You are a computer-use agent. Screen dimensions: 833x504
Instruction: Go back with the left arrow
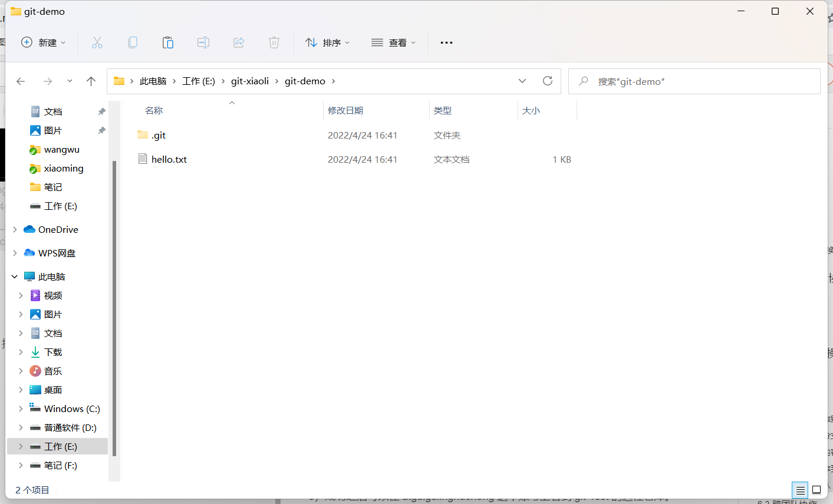click(21, 81)
